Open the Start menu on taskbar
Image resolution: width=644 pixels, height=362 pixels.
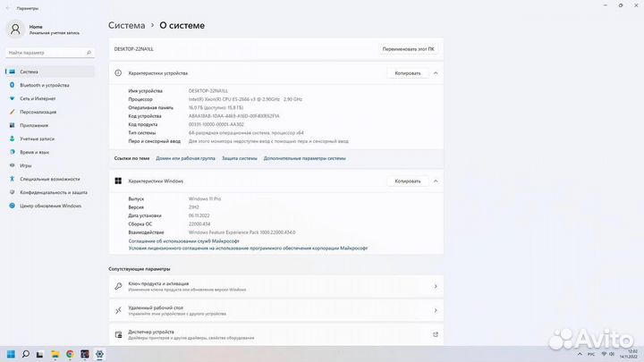click(x=11, y=354)
